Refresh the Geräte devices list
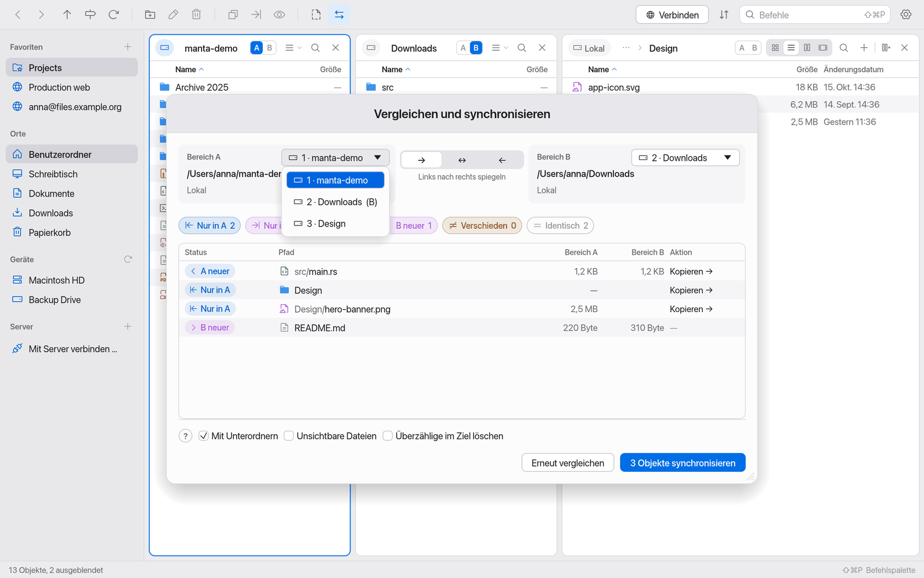924x578 pixels. click(x=128, y=260)
